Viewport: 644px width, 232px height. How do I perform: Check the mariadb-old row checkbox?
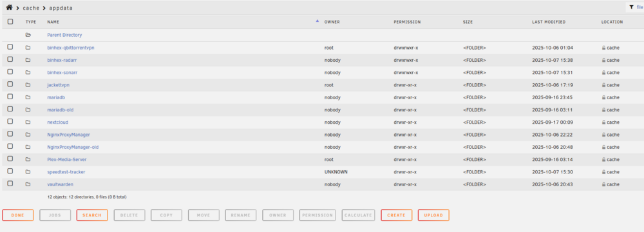pos(10,109)
